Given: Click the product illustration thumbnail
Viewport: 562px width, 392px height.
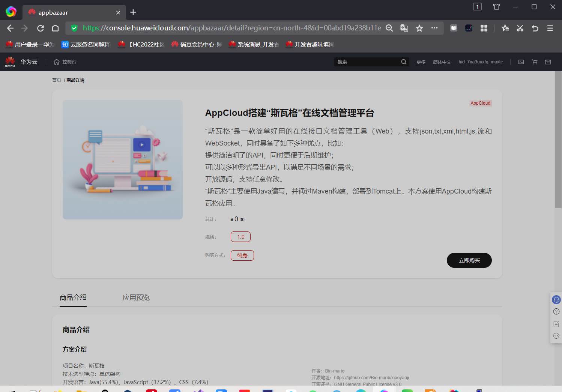Looking at the screenshot, I should click(x=123, y=159).
